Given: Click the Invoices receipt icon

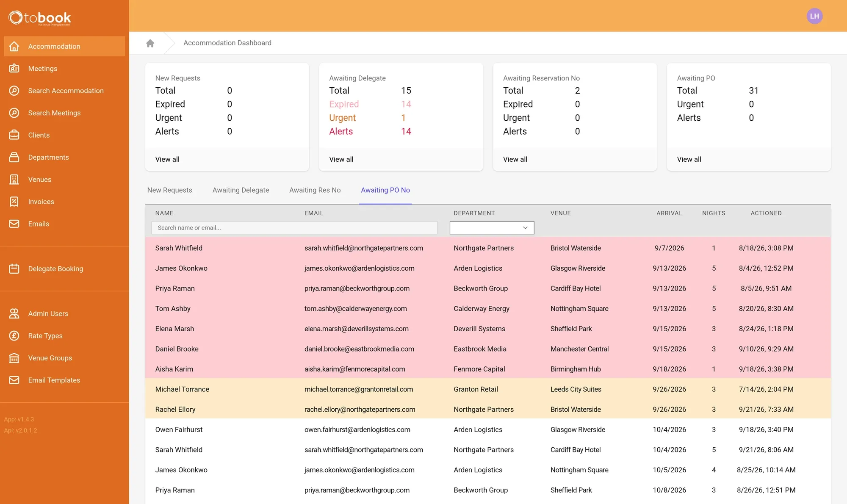Looking at the screenshot, I should point(14,202).
